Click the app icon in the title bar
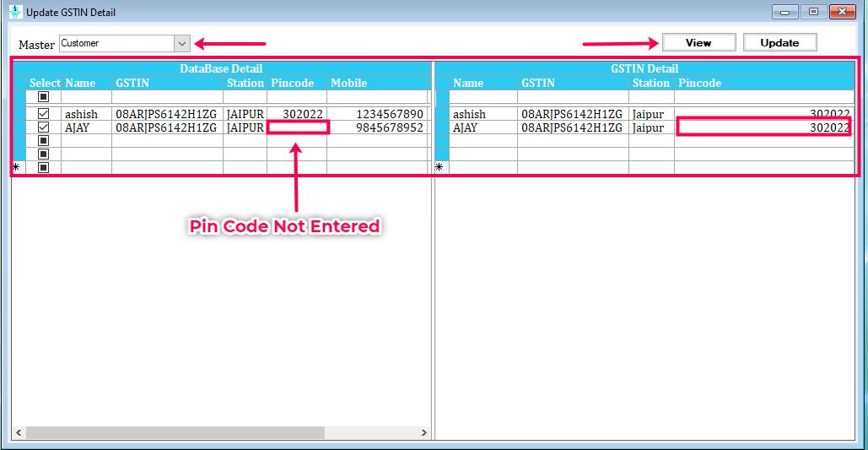Image resolution: width=868 pixels, height=450 pixels. tap(15, 11)
